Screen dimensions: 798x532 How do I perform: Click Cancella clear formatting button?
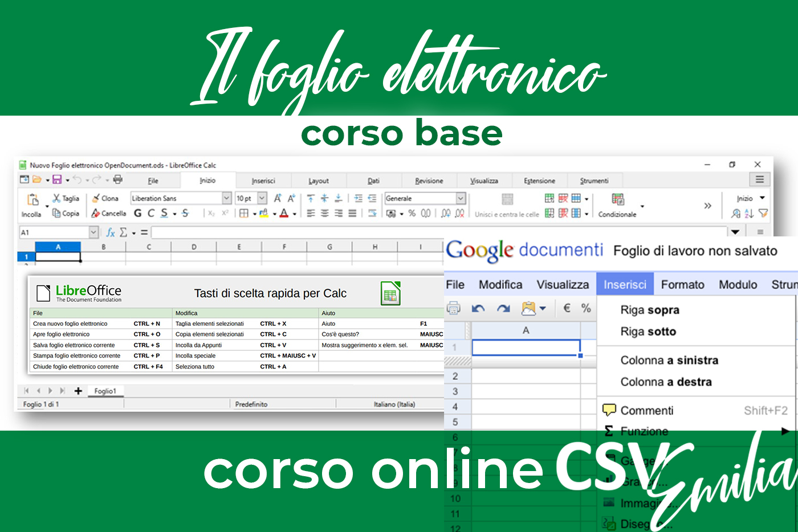coord(108,213)
